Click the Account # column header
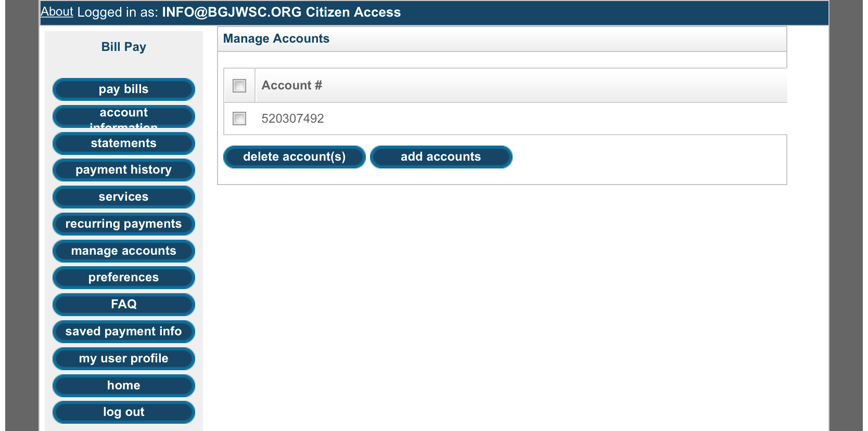Screen dimensions: 868x431 (x=292, y=85)
